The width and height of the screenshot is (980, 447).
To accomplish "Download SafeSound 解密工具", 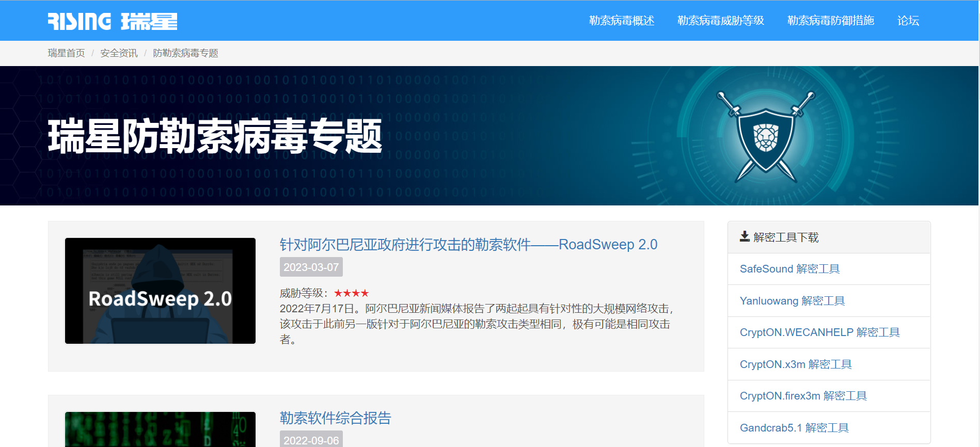I will [790, 269].
